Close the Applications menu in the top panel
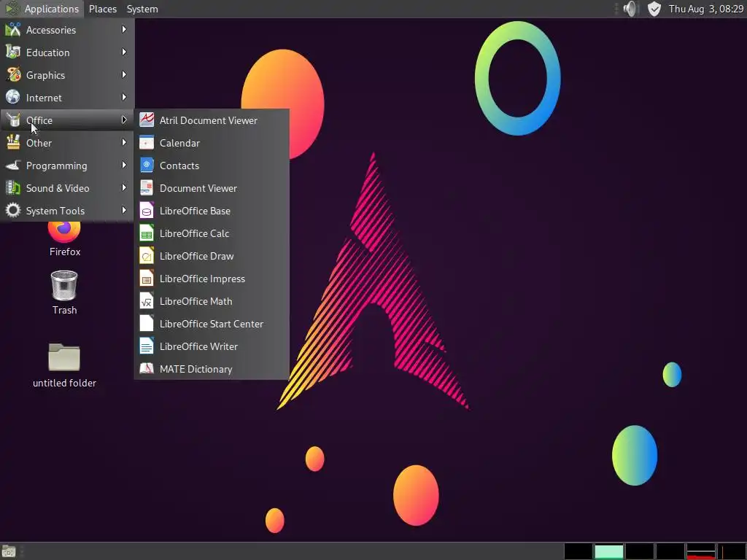 click(42, 9)
